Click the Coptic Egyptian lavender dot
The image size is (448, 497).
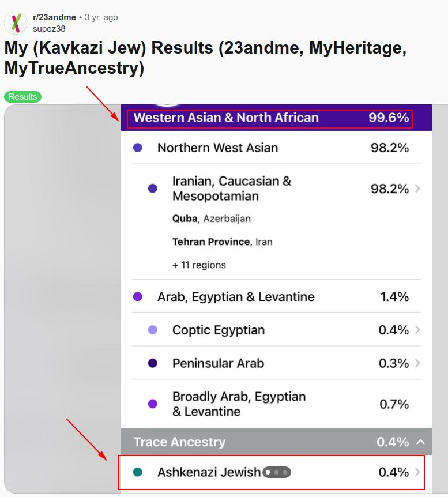pos(153,330)
